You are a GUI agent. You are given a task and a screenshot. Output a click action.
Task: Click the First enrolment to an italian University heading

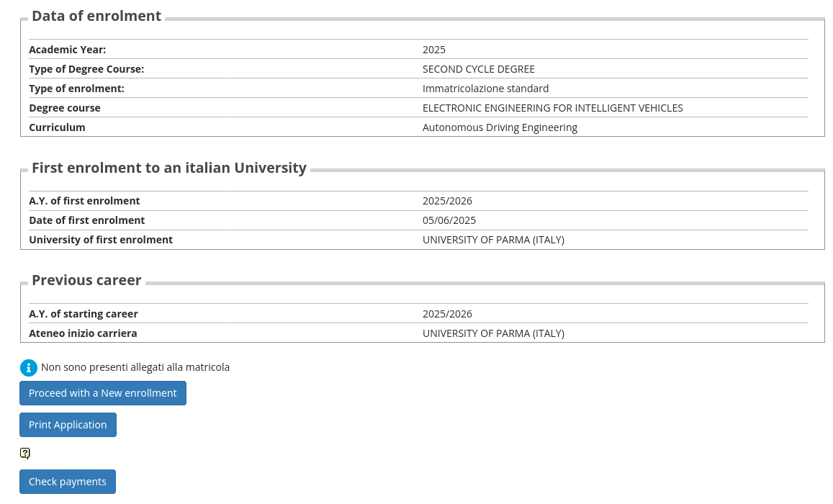point(169,168)
